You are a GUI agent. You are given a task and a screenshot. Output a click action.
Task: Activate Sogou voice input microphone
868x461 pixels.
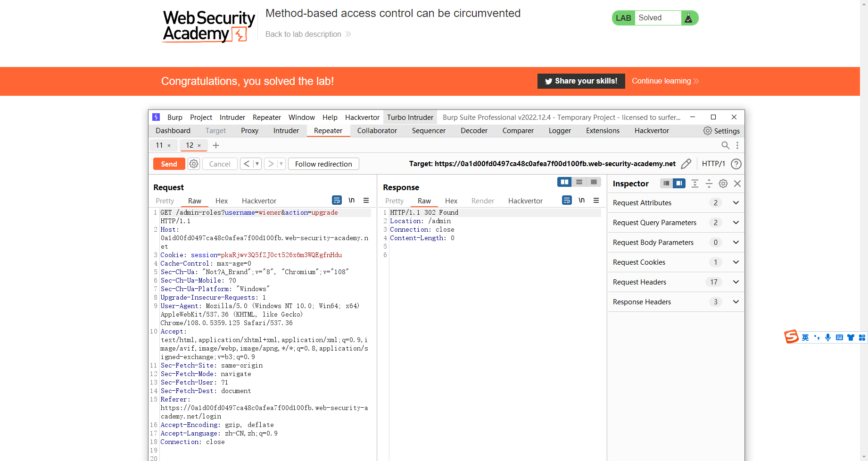(828, 337)
